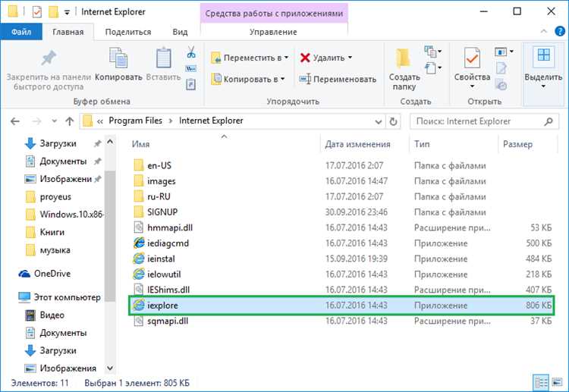569x392 pixels.
Task: Click Rename (Переименовать) button
Action: [338, 79]
